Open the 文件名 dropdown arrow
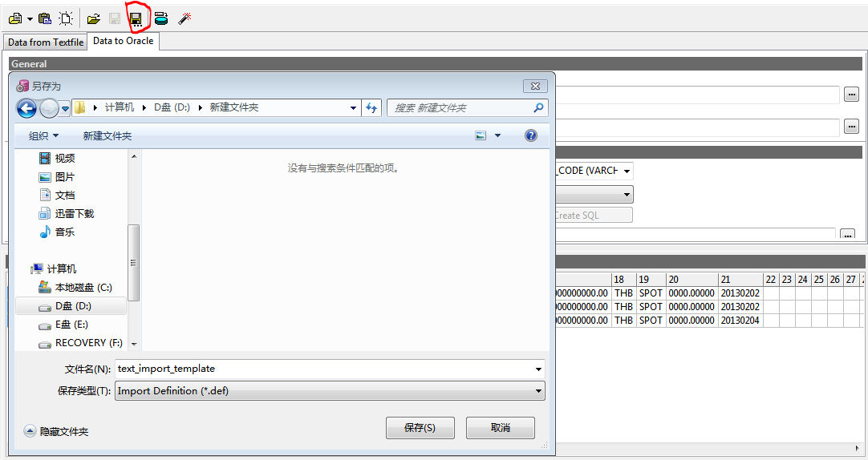 pyautogui.click(x=538, y=369)
